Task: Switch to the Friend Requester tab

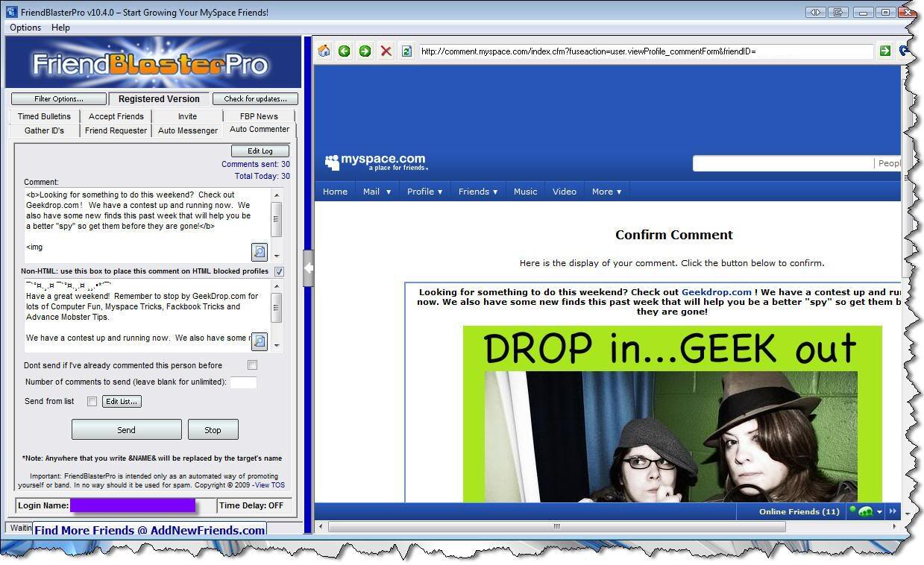Action: point(116,130)
